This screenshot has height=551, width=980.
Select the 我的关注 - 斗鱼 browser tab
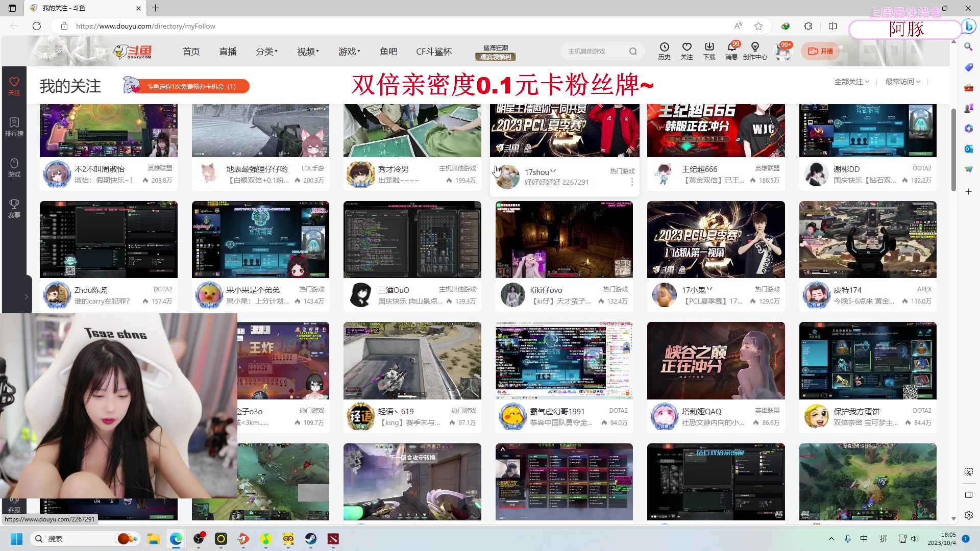click(86, 8)
